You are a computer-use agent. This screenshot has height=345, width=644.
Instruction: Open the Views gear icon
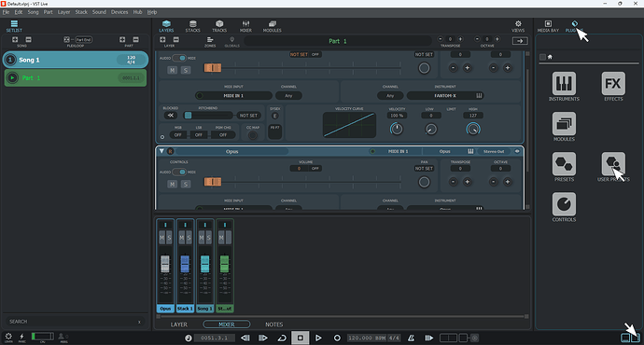click(518, 26)
